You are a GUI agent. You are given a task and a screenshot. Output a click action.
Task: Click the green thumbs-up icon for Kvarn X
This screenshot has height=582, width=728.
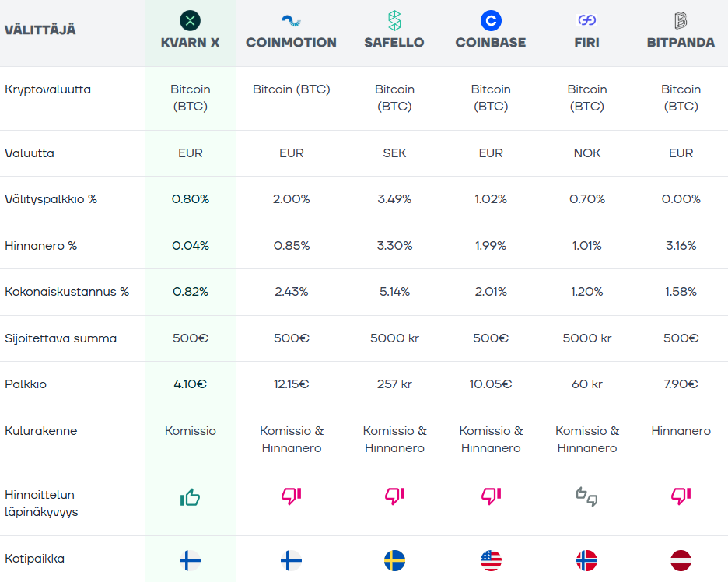[x=190, y=497]
